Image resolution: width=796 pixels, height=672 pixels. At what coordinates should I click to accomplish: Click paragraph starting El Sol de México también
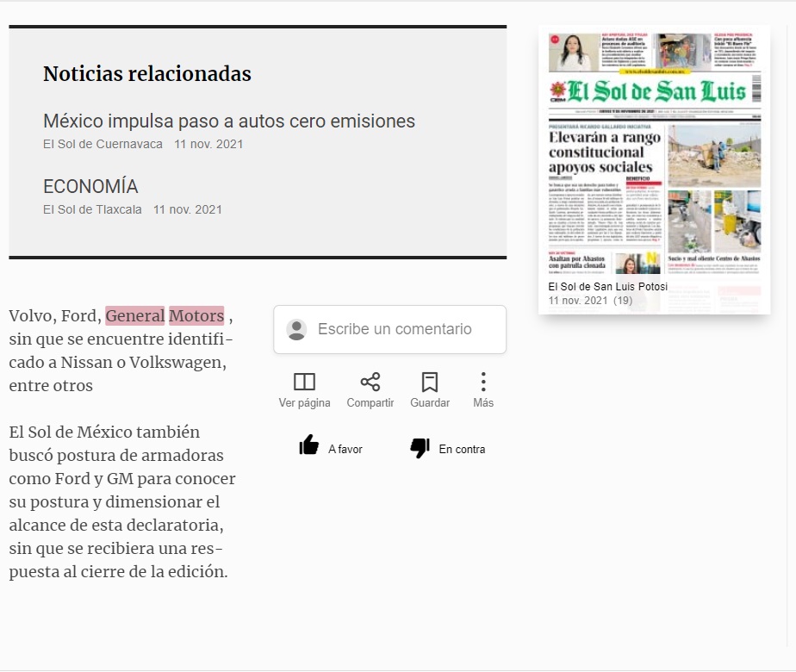tap(122, 501)
